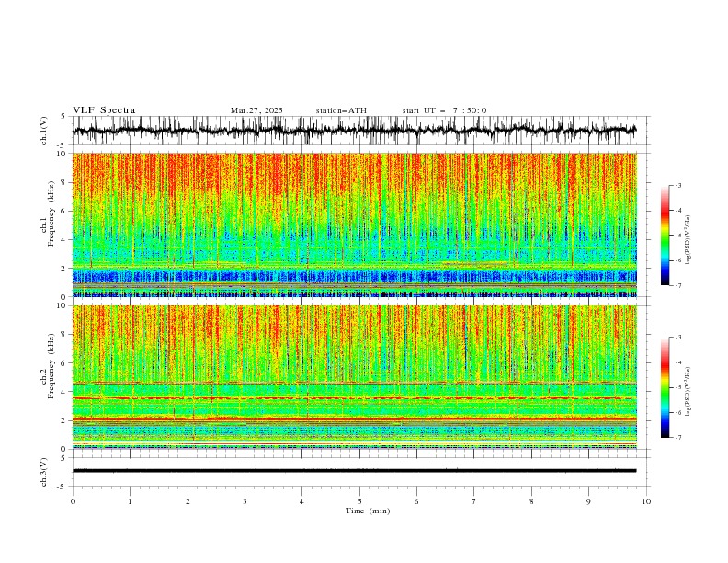
Task: Click inside the ch.1 spectrogram panel
Action: [x=355, y=224]
